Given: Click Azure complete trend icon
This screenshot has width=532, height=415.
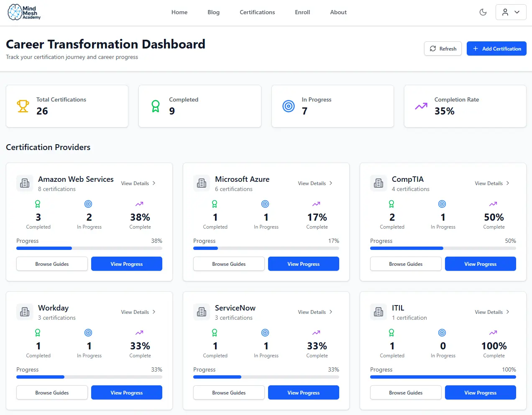Looking at the screenshot, I should click(316, 204).
